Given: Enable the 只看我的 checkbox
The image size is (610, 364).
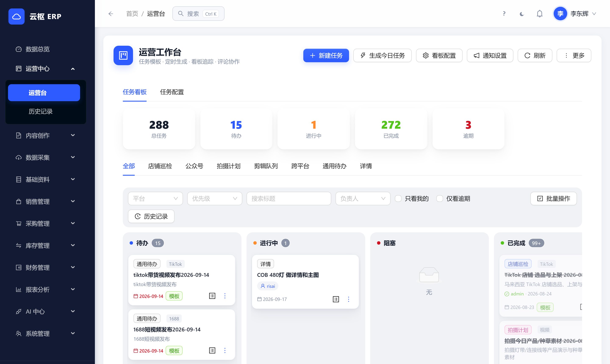Looking at the screenshot, I should [x=398, y=199].
